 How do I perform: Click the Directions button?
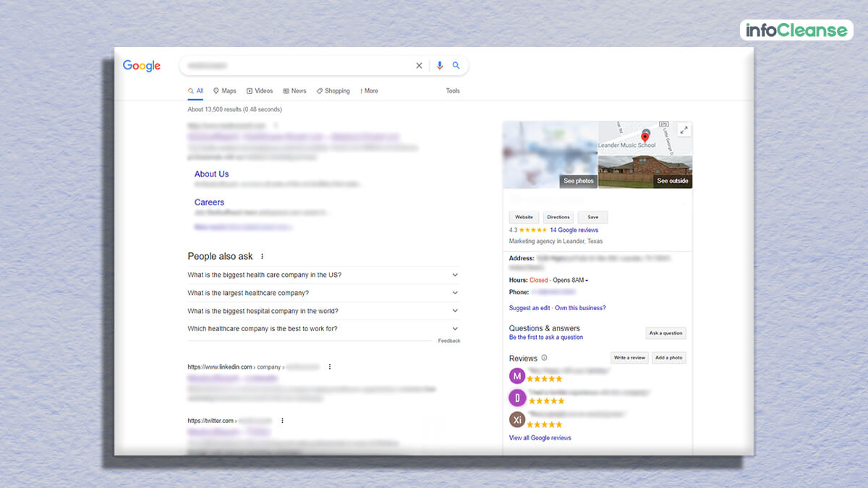pyautogui.click(x=558, y=217)
